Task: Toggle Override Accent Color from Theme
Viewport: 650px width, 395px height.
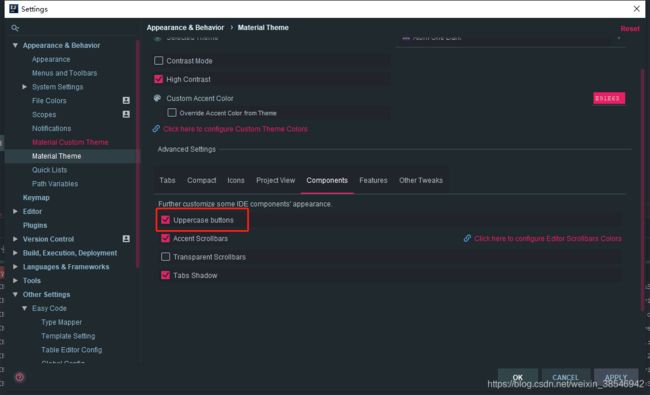Action: click(x=172, y=112)
